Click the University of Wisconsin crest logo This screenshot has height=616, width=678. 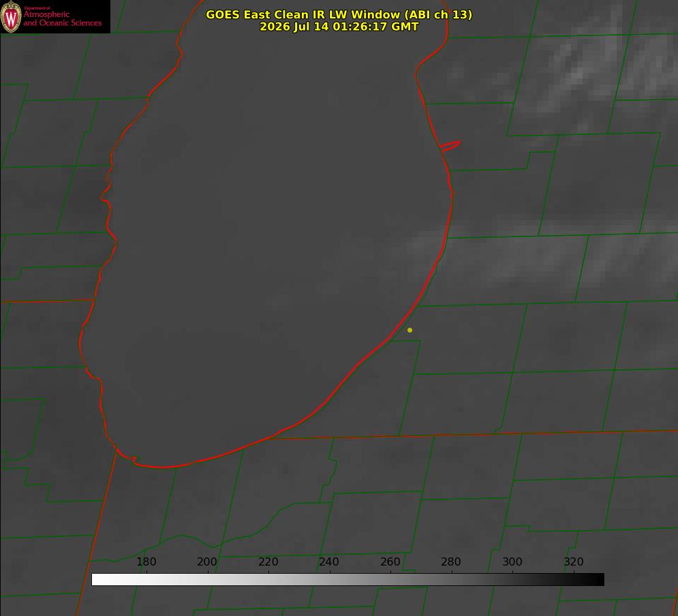[x=11, y=16]
